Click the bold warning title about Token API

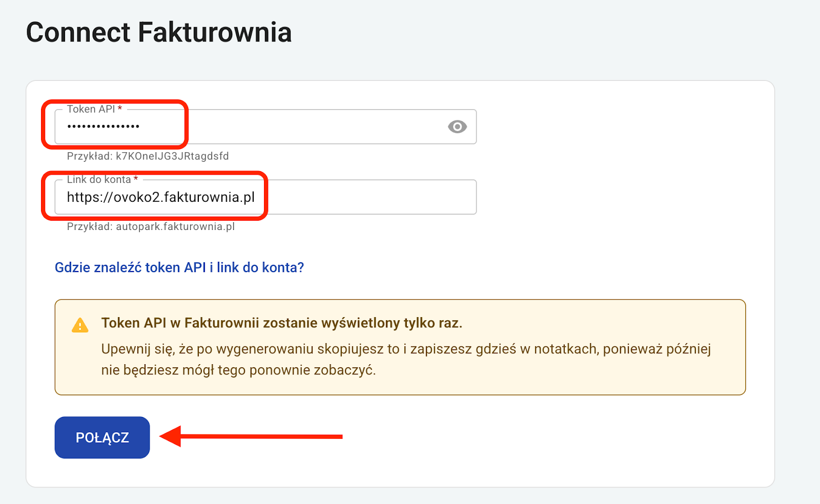[x=281, y=323]
